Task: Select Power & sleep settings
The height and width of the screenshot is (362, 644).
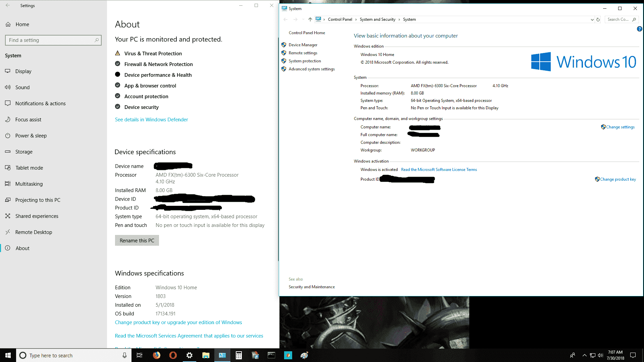Action: coord(31,135)
